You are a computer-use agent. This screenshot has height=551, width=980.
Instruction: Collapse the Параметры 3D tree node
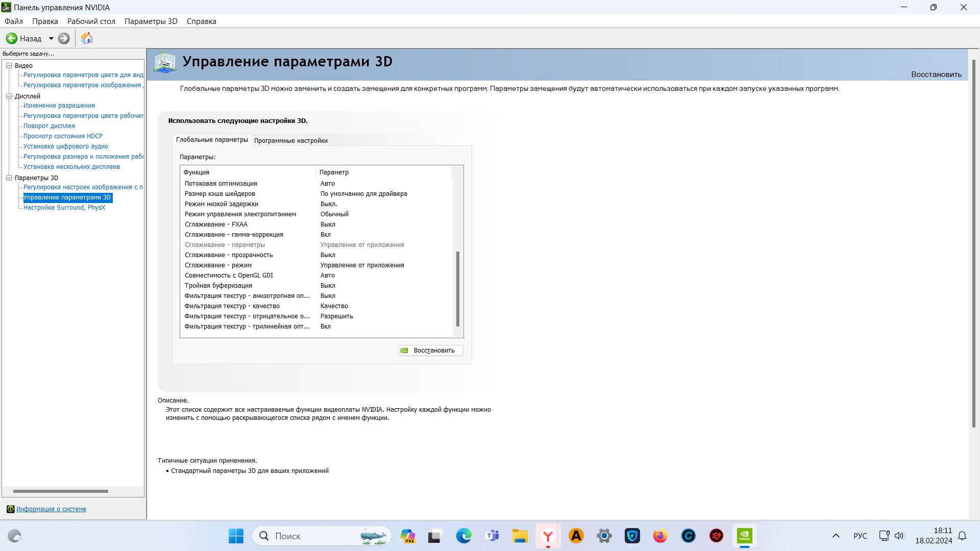(9, 178)
